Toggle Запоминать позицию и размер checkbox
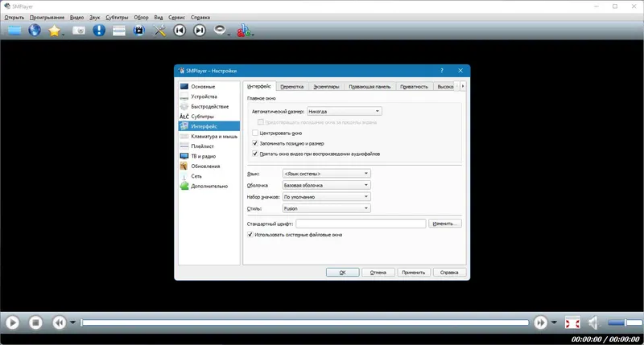This screenshot has height=345, width=644. tap(255, 143)
